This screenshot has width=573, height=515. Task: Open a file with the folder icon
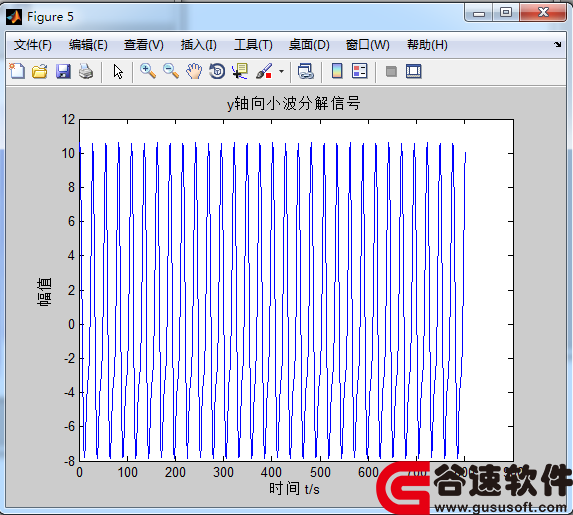pos(39,71)
